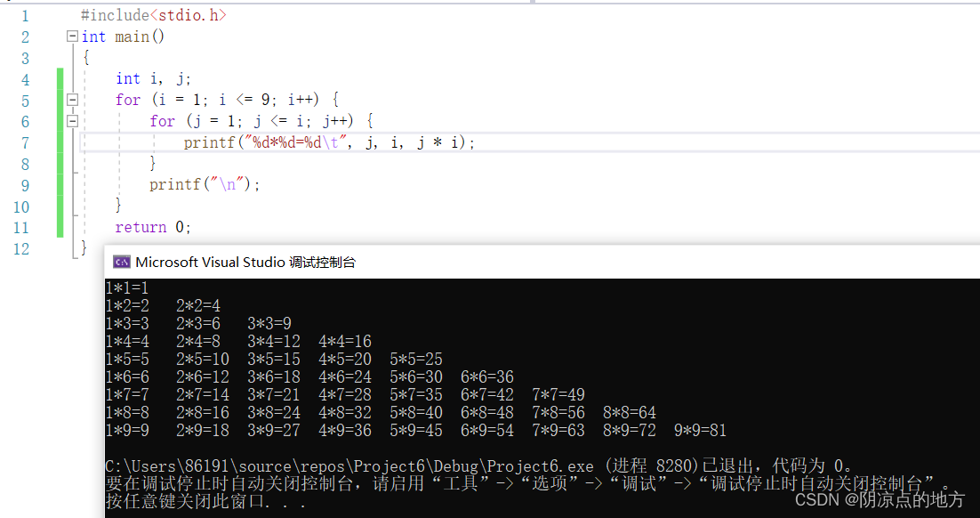Image resolution: width=980 pixels, height=518 pixels.
Task: Click the outer 'for (i = 1' statement
Action: pyautogui.click(x=227, y=100)
